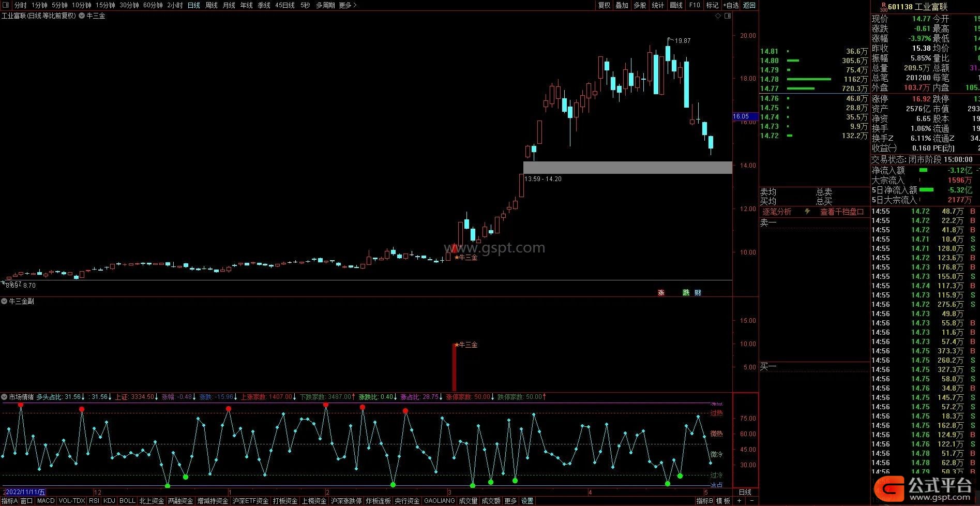Select the 多周期 multi-period view
The height and width of the screenshot is (506, 980).
click(x=325, y=5)
